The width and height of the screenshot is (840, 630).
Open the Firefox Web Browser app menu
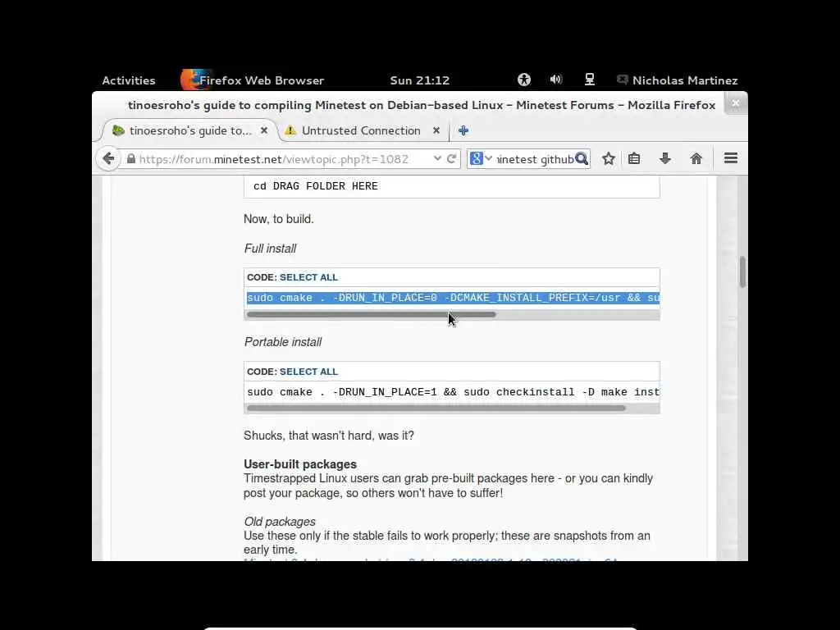pyautogui.click(x=253, y=80)
